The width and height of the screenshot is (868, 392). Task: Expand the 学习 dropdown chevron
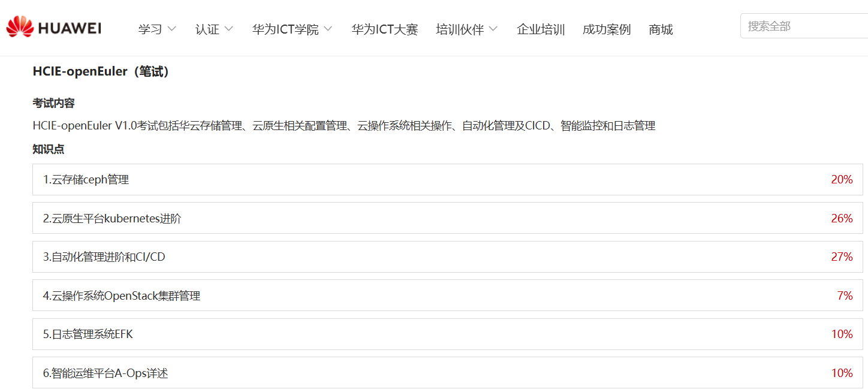coord(172,29)
